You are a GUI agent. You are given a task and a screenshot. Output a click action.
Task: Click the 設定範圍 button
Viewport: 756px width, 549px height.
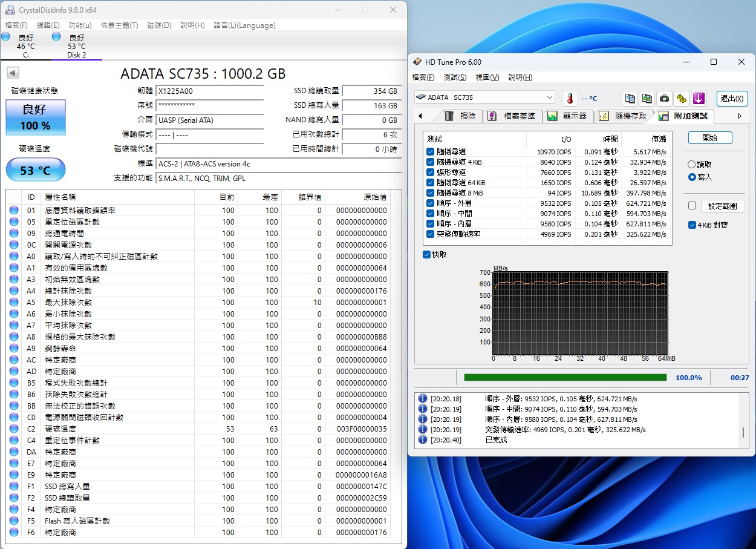(x=723, y=206)
